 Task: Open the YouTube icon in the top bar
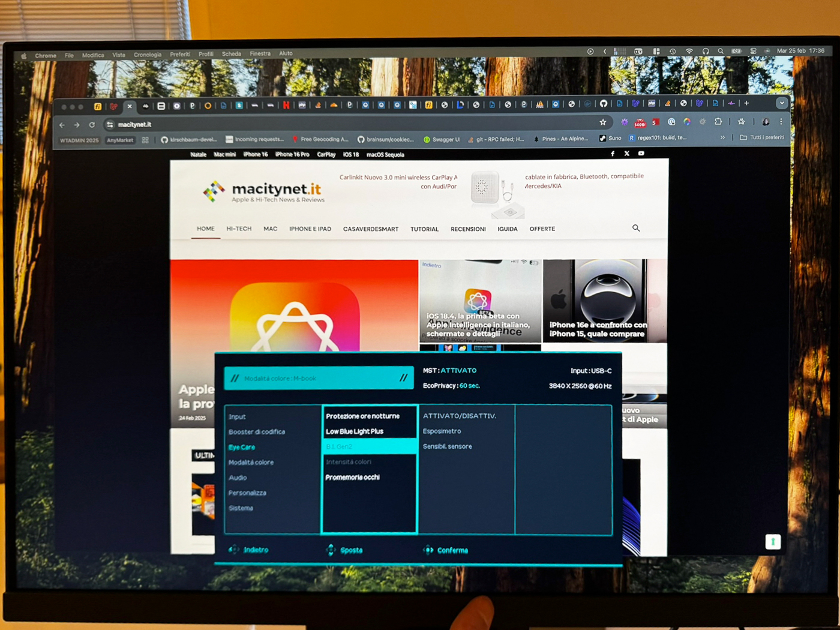click(x=641, y=154)
